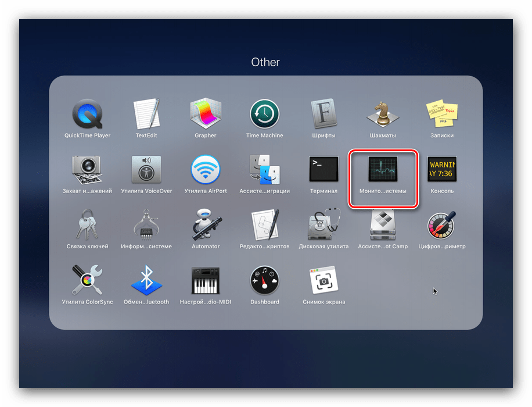Image resolution: width=532 pixels, height=407 pixels.
Task: Click the Other folder title
Action: coord(265,62)
